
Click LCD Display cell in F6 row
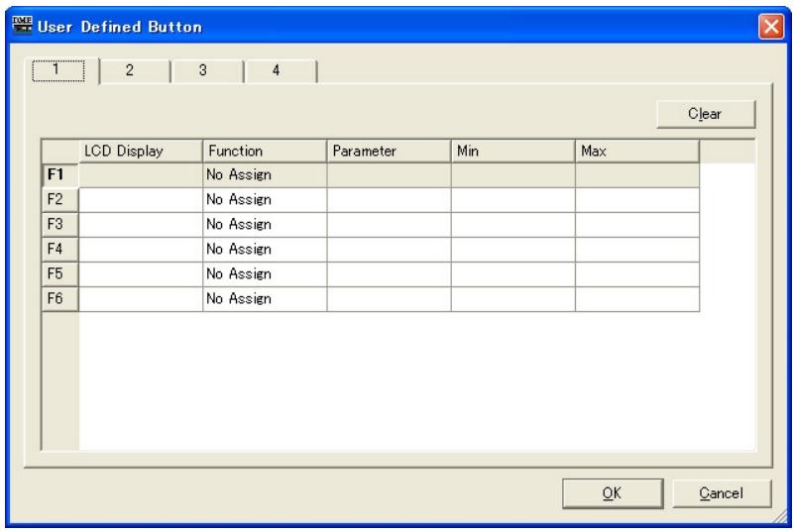(x=141, y=299)
